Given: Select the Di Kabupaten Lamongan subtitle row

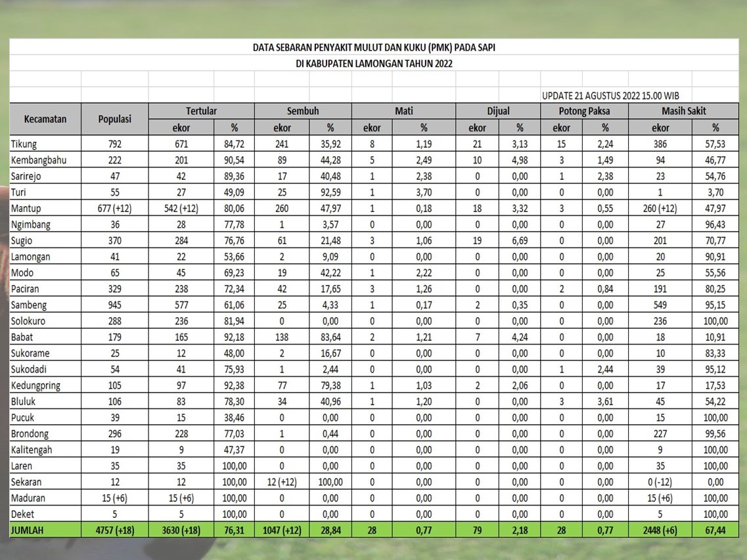Looking at the screenshot, I should (x=373, y=64).
